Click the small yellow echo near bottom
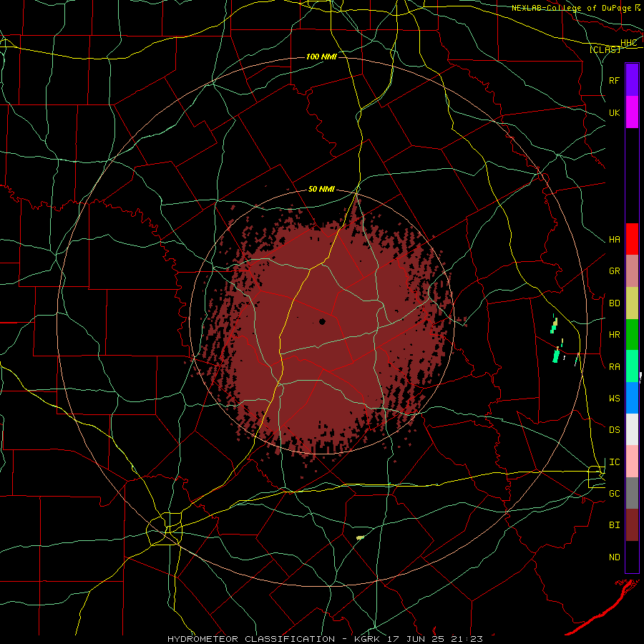The height and width of the screenshot is (644, 644). (360, 537)
